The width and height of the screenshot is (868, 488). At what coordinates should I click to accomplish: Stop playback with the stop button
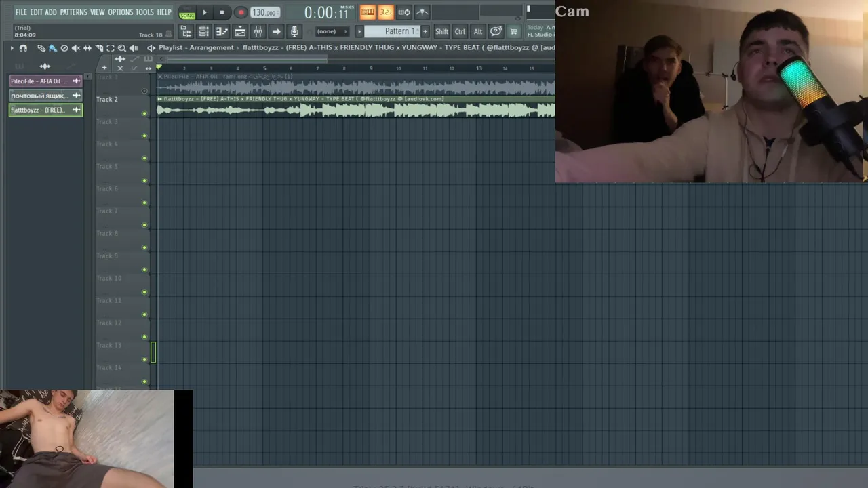coord(222,12)
